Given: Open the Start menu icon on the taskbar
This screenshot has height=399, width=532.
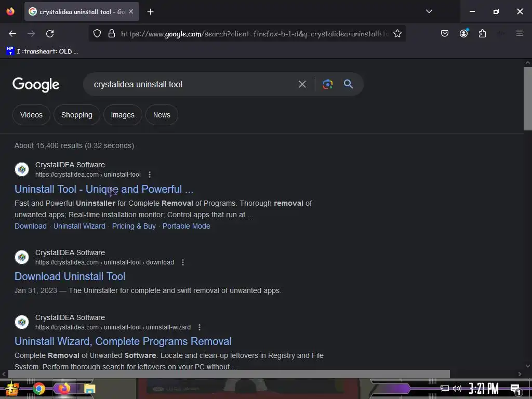Looking at the screenshot, I should (12, 389).
